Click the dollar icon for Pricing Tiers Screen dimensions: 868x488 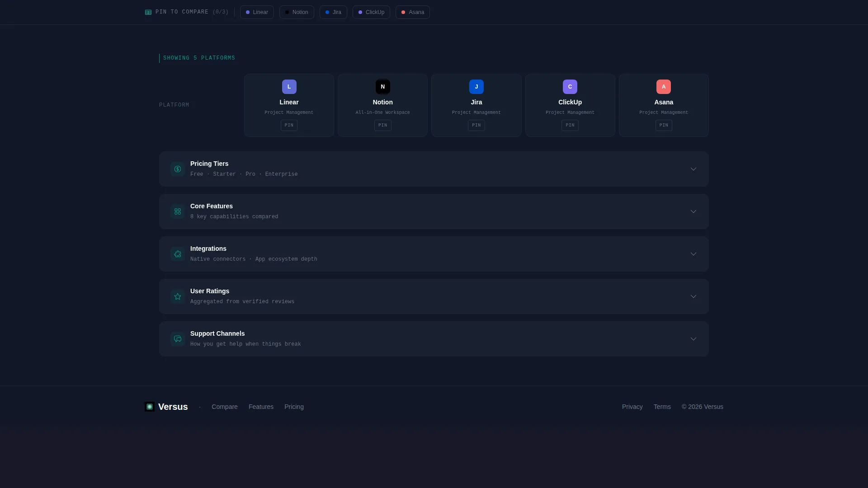tap(178, 169)
